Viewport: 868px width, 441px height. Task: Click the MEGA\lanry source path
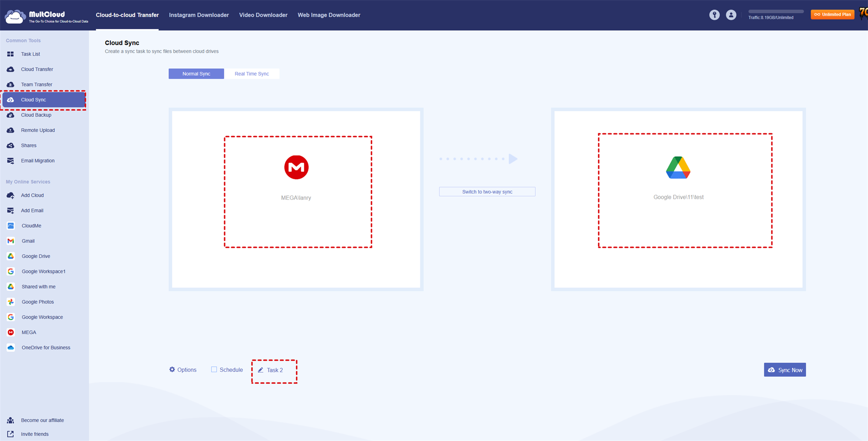pyautogui.click(x=296, y=198)
